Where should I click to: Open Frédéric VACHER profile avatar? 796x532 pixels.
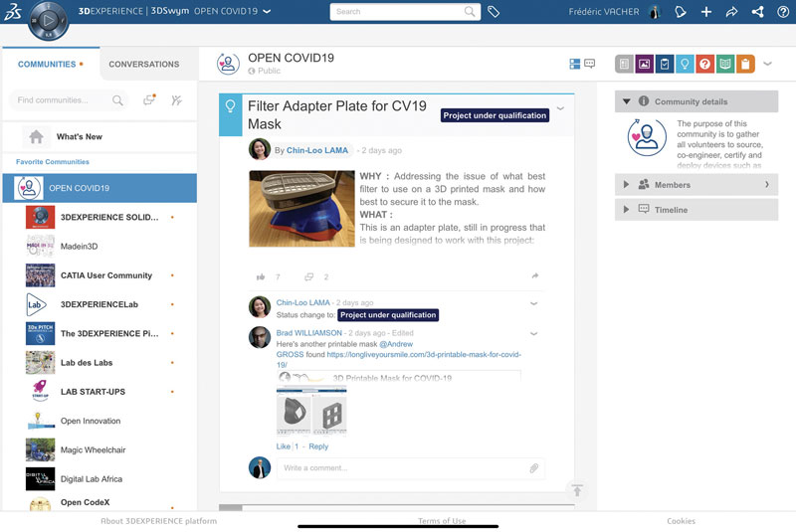pyautogui.click(x=655, y=11)
